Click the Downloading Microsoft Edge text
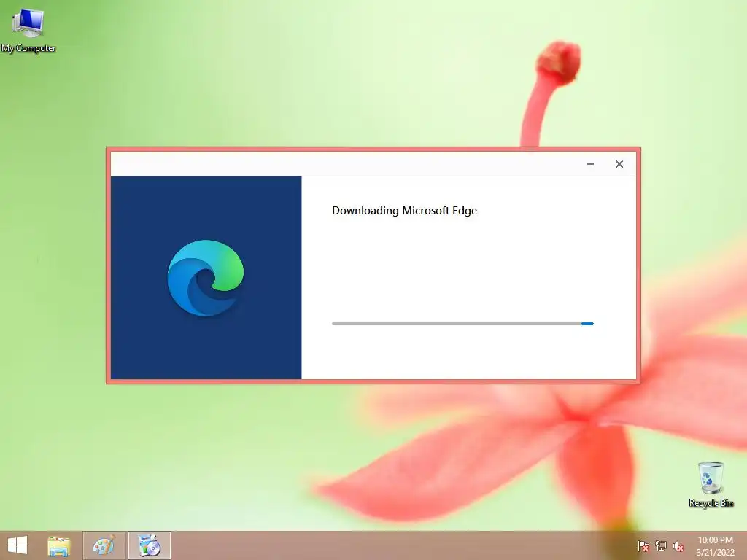 [404, 211]
